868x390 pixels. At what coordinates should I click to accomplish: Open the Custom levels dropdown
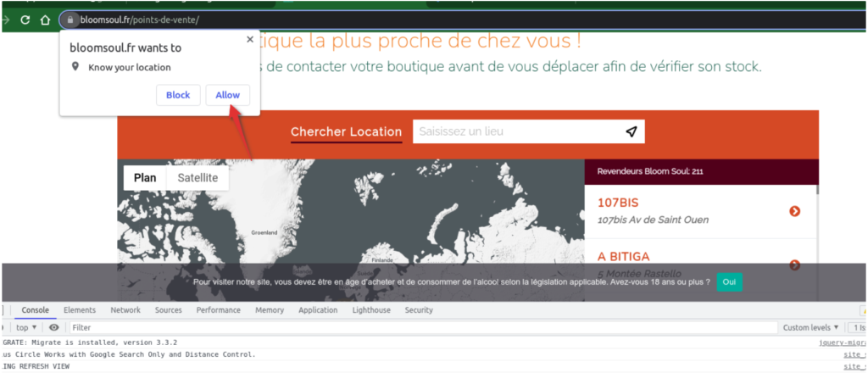pos(810,328)
